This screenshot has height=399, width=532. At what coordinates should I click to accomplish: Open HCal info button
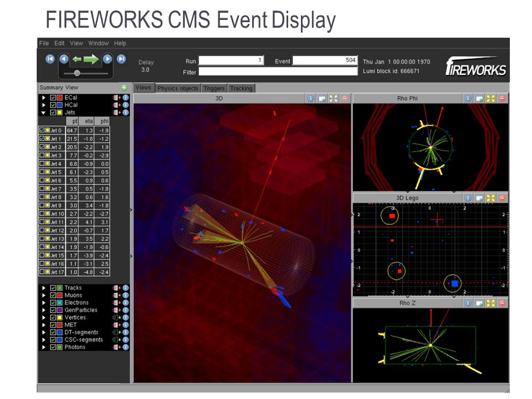click(x=126, y=105)
